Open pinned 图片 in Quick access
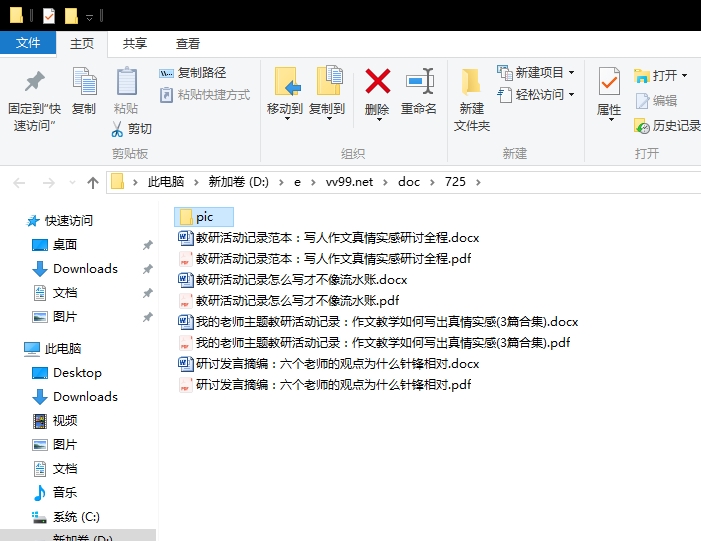 tap(65, 317)
